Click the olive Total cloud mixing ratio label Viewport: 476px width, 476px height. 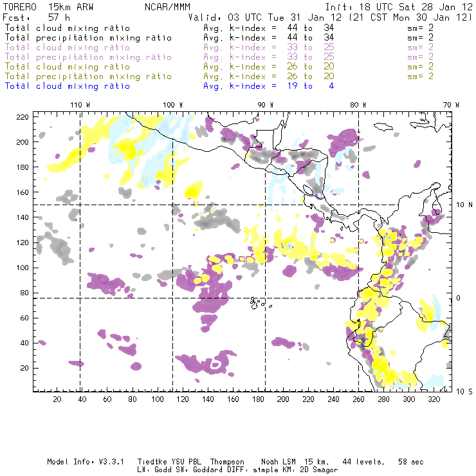(67, 66)
